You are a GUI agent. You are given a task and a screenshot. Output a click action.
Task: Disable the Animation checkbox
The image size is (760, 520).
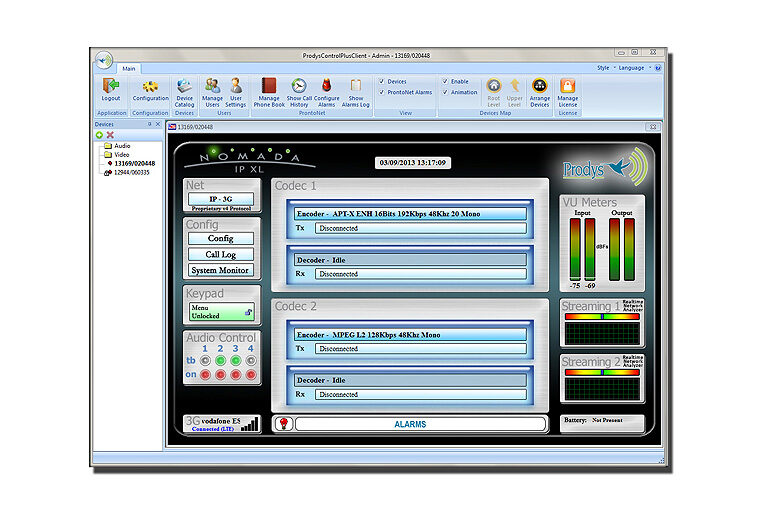click(x=445, y=92)
